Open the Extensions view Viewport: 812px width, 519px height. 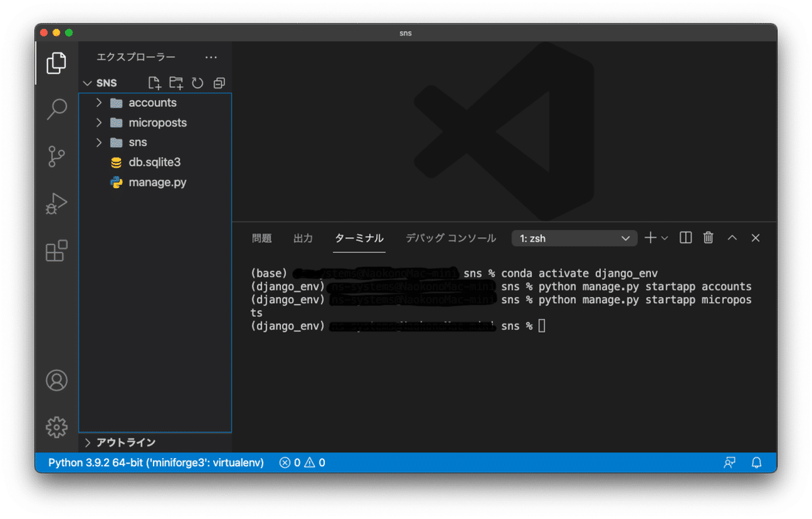56,250
